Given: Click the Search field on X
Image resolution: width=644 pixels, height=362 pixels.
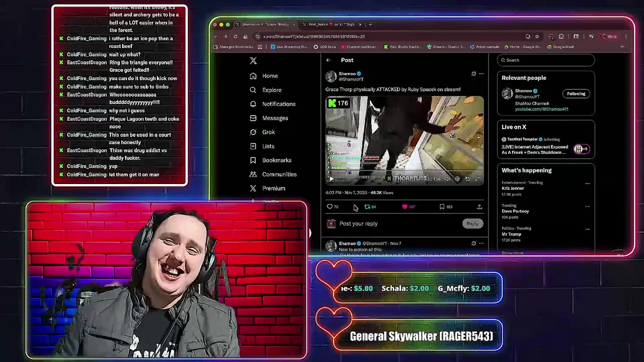Looking at the screenshot, I should pos(545,60).
